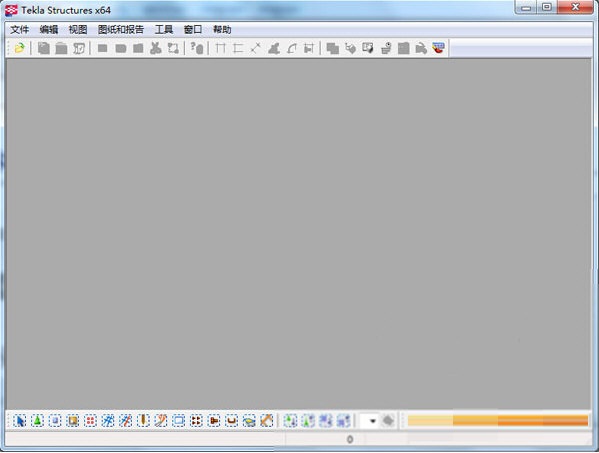Toggle Select grid line switch with red slash

pyautogui.click(x=125, y=421)
